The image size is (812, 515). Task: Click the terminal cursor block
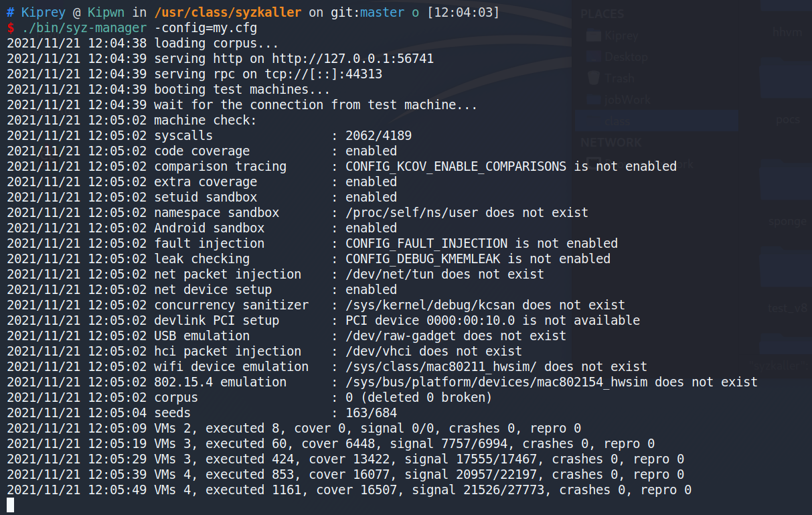click(10, 505)
